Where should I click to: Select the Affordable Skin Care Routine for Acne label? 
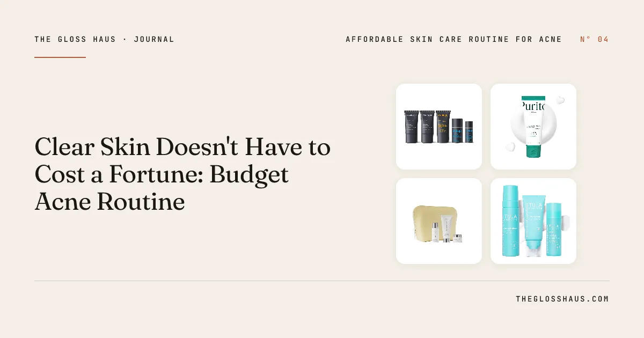[453, 39]
